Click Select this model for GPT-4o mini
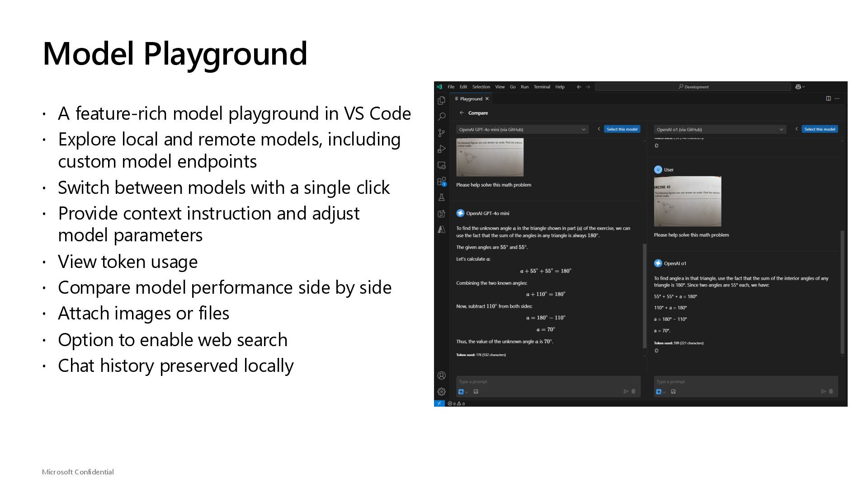Screen dimensions: 868x488 (622, 129)
